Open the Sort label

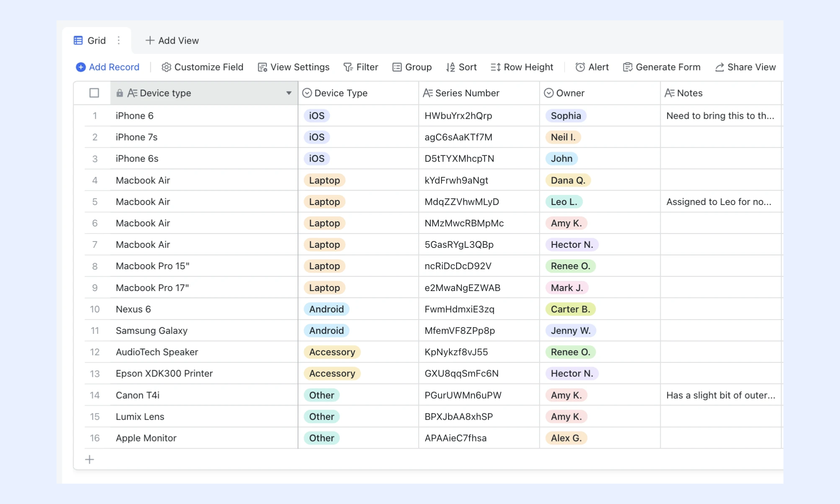pos(468,67)
